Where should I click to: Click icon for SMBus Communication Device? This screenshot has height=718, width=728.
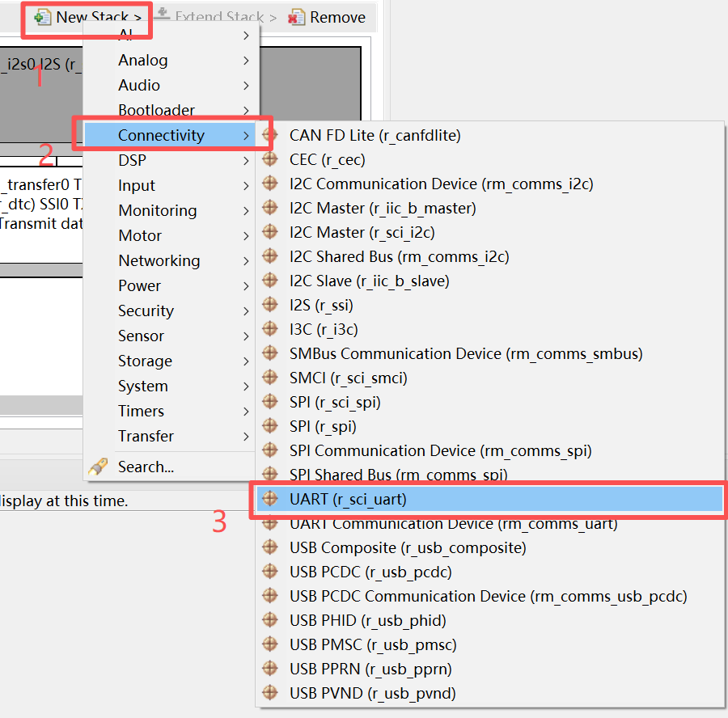coord(269,353)
